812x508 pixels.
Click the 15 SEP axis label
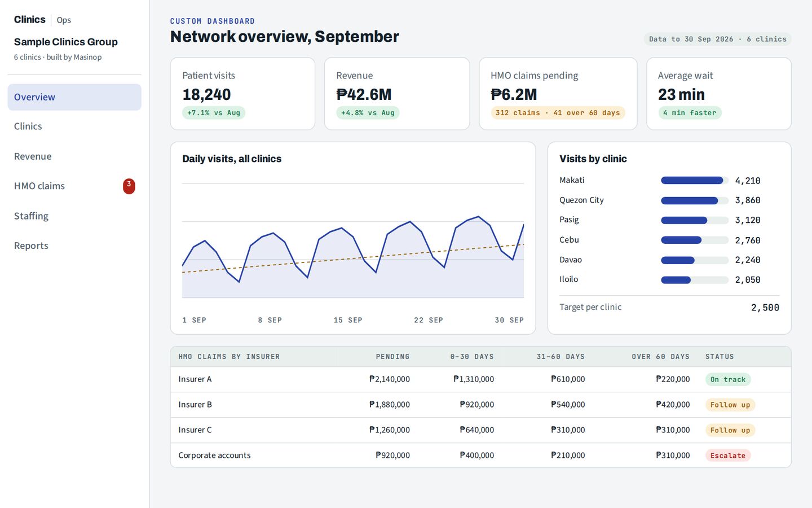[x=348, y=320]
